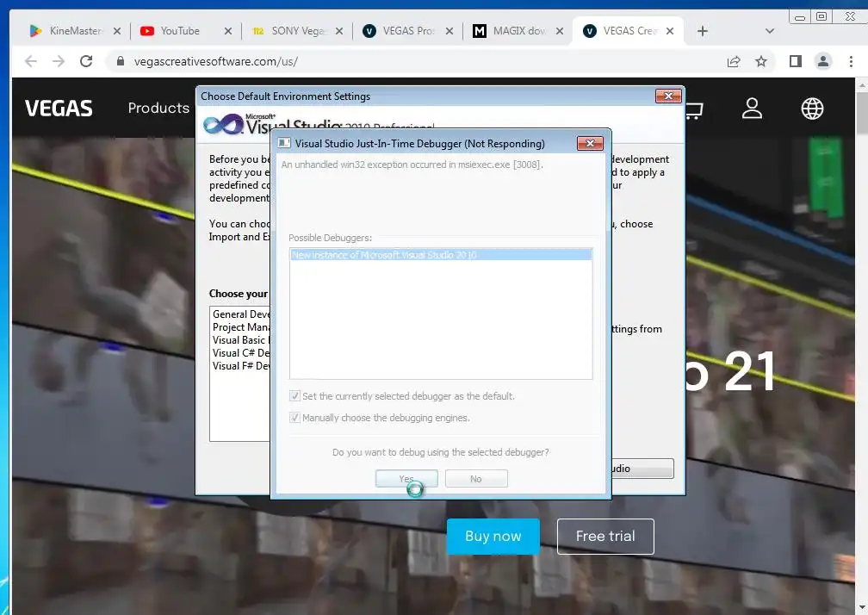
Task: Select Visual C# Development settings item
Action: click(x=241, y=352)
